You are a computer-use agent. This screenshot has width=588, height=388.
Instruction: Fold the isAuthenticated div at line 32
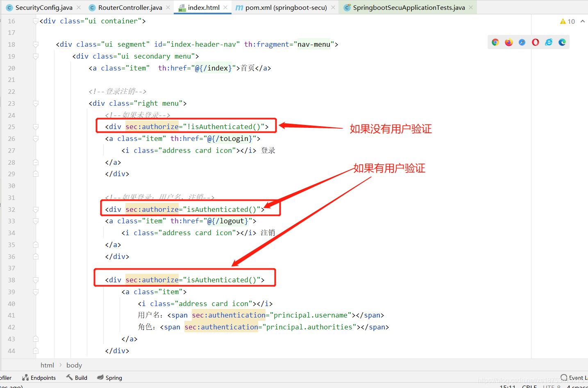click(x=36, y=209)
